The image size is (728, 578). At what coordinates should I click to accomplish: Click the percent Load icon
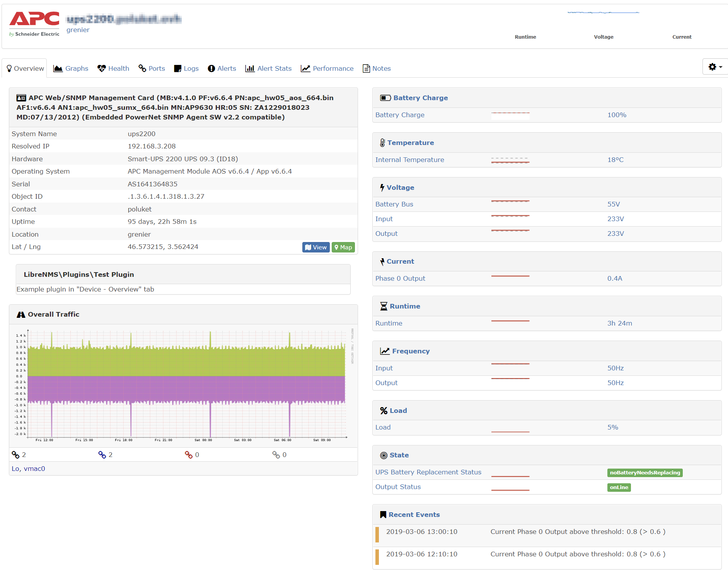[x=384, y=411]
